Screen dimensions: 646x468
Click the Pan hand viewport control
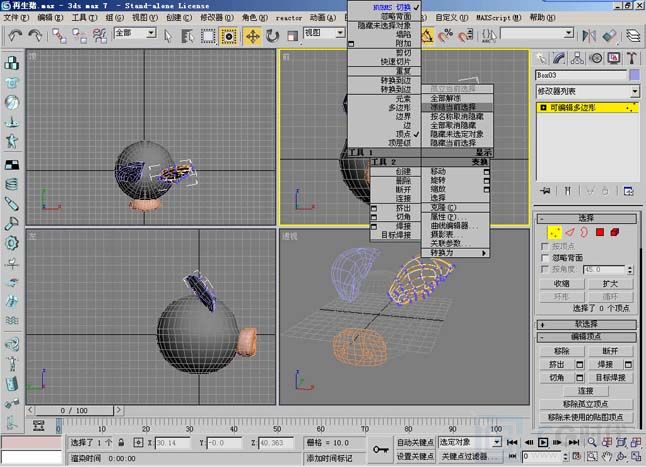coord(606,456)
